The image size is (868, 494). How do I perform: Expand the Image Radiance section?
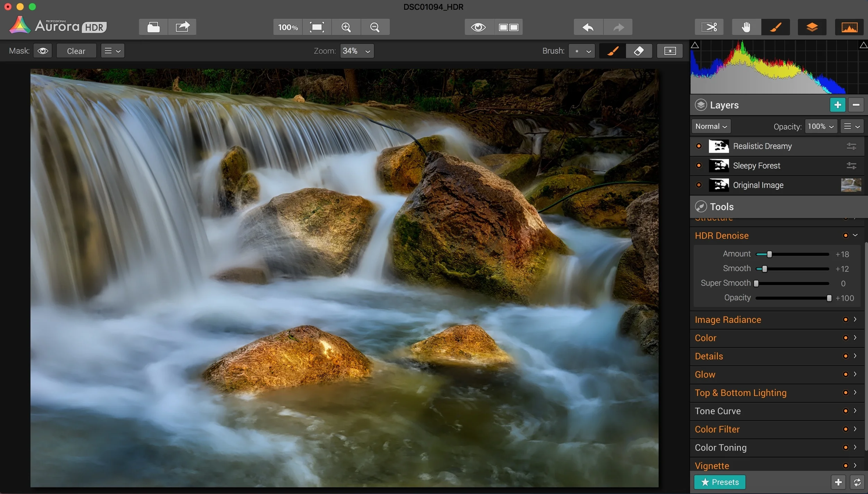coord(727,320)
